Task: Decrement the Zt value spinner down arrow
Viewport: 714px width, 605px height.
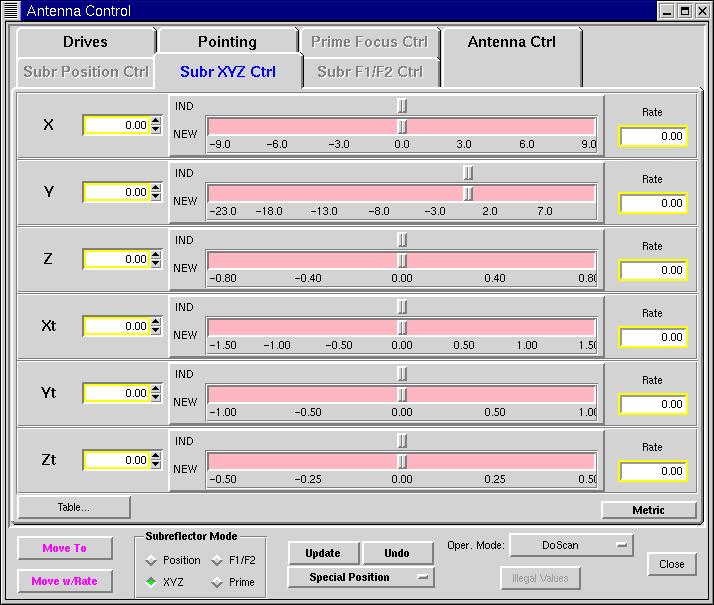Action: point(156,464)
